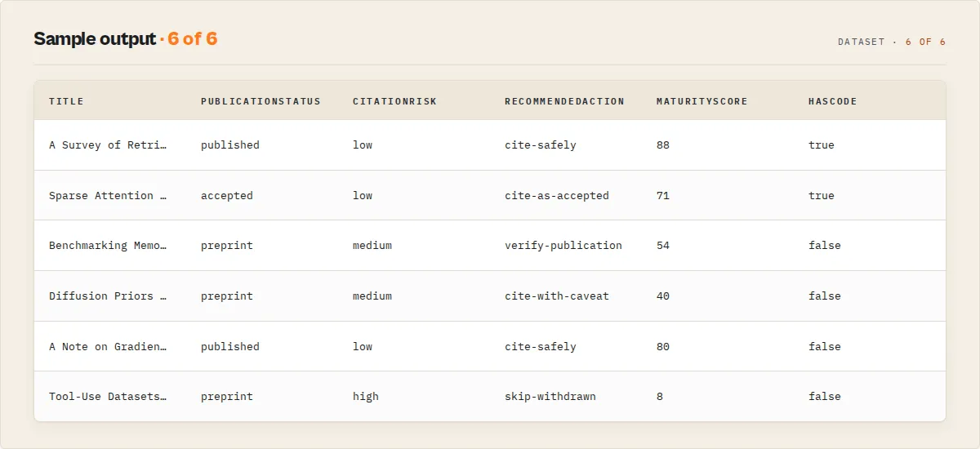Click the 'high' citation risk cell
The image size is (980, 449).
(366, 397)
